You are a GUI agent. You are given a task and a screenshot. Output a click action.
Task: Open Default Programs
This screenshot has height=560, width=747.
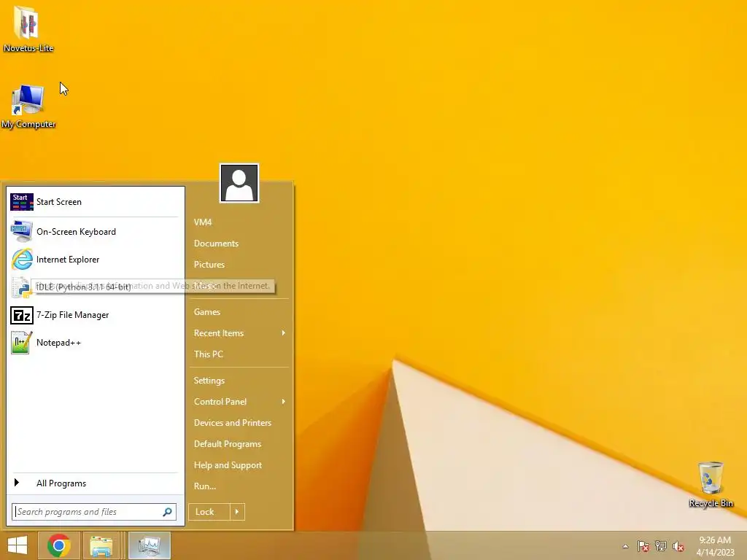[x=228, y=444]
